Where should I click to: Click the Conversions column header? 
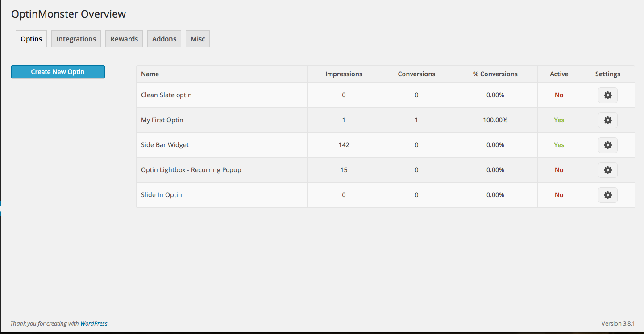pos(416,74)
